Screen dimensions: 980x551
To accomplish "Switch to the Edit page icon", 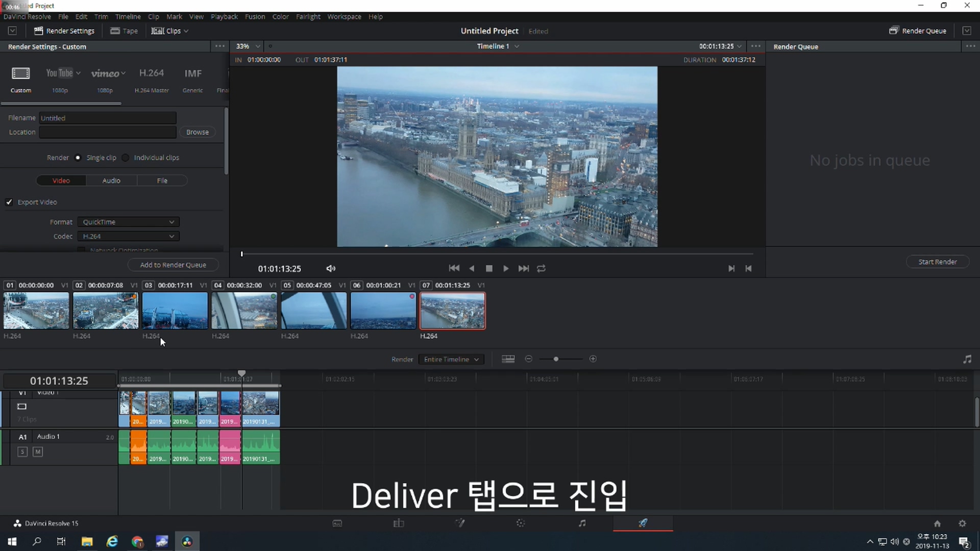I will (399, 523).
